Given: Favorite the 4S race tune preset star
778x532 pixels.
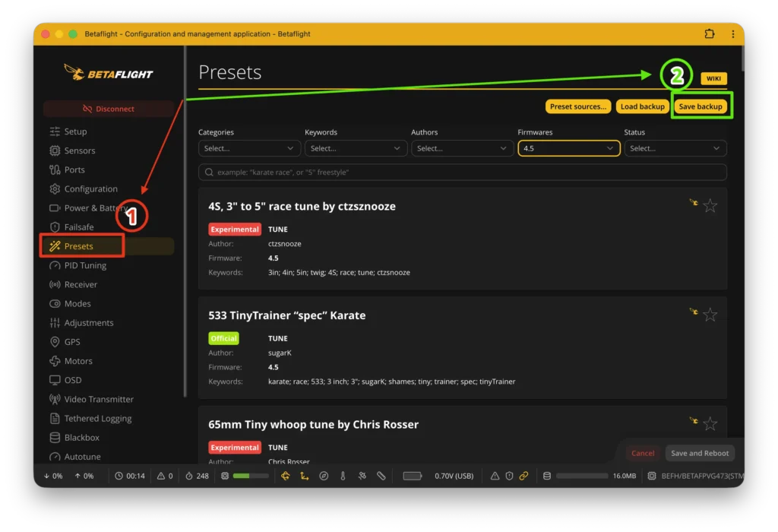Looking at the screenshot, I should (x=710, y=205).
